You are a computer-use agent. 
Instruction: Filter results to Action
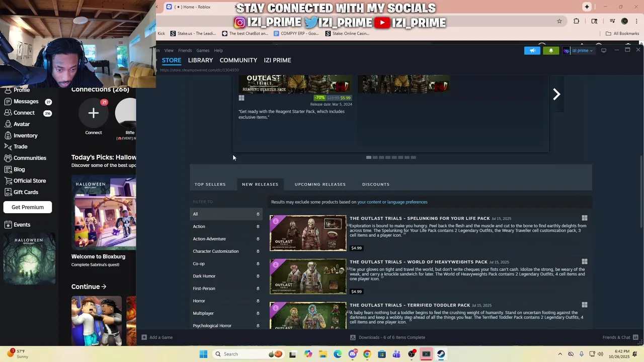coord(226,226)
